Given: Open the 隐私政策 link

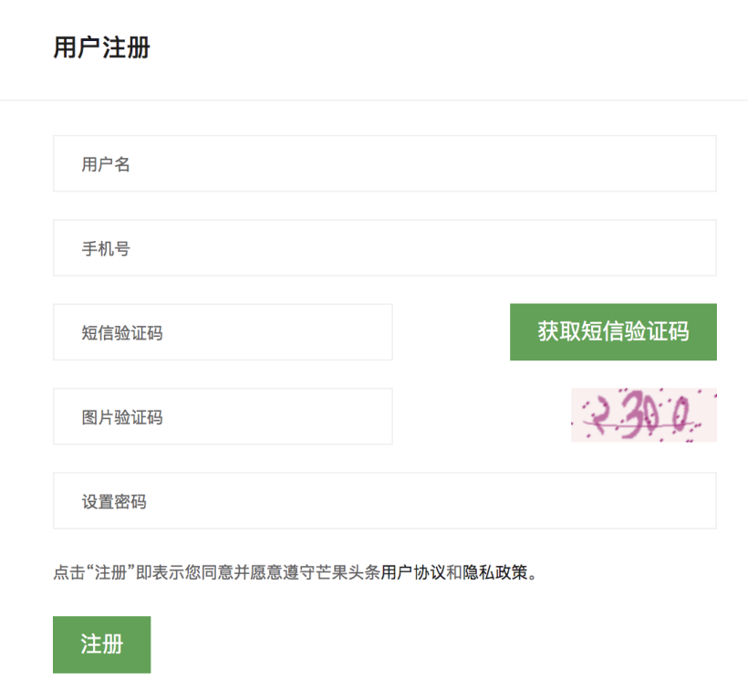Looking at the screenshot, I should (x=494, y=572).
